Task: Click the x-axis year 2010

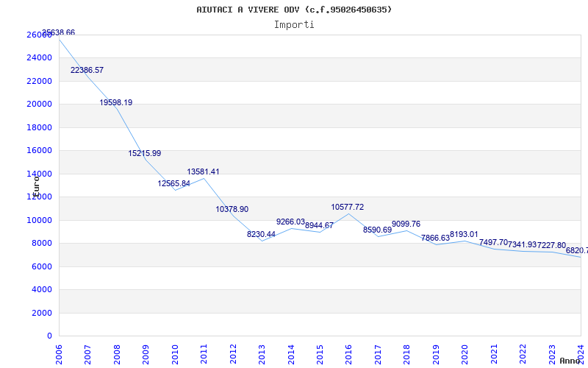Action: coord(174,354)
